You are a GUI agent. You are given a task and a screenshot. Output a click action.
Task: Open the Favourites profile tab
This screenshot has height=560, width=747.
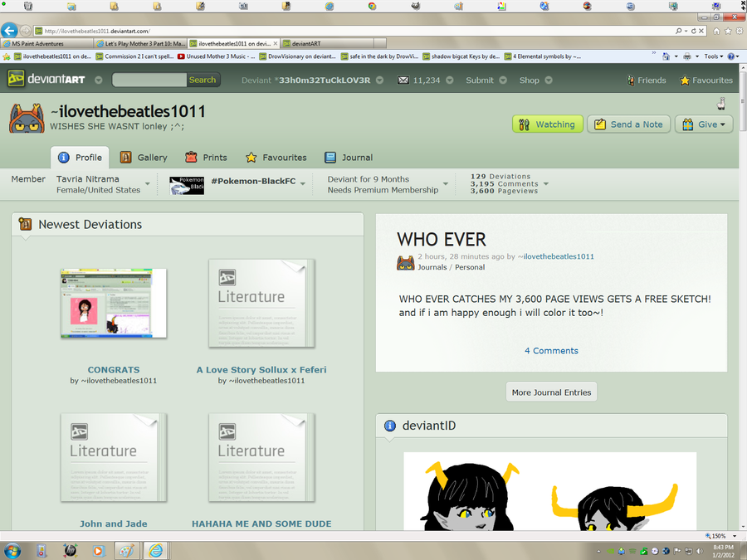point(276,157)
